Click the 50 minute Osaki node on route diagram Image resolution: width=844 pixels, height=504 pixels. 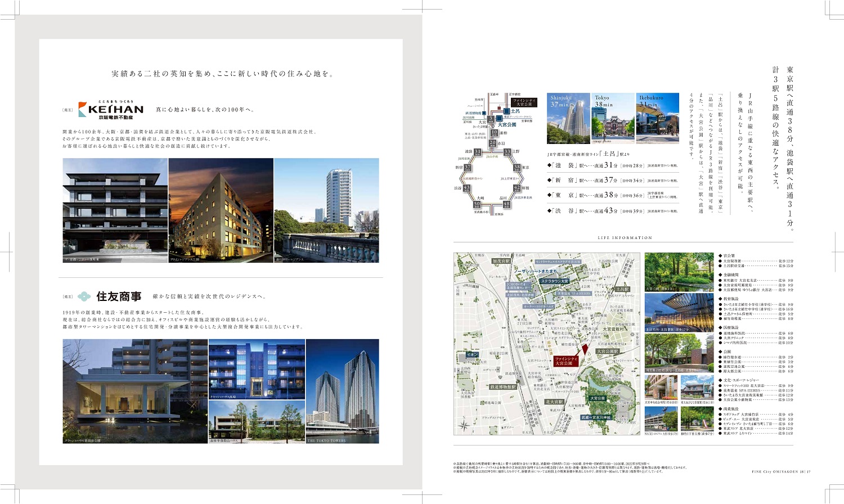[x=477, y=204]
